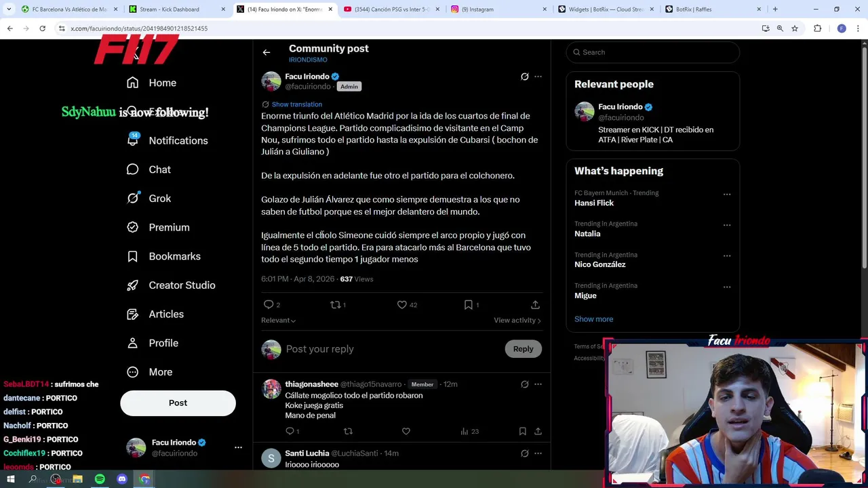
Task: Click Show more under trends
Action: [x=593, y=319]
